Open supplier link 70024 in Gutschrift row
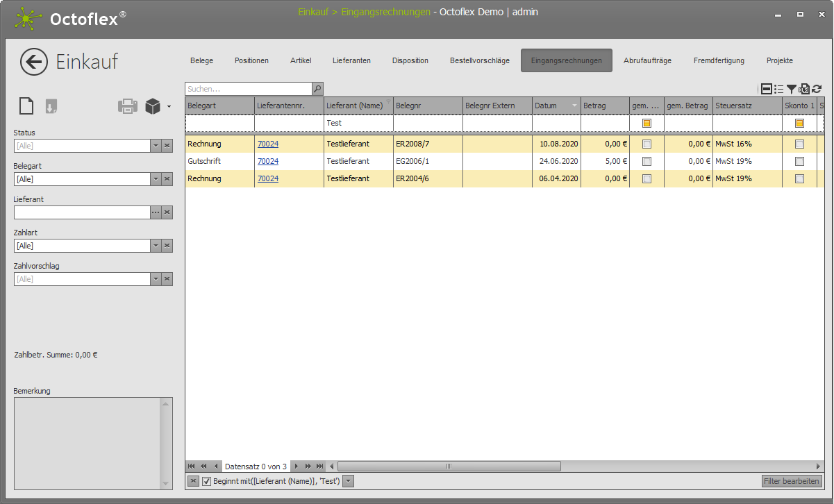834x504 pixels. pyautogui.click(x=268, y=161)
